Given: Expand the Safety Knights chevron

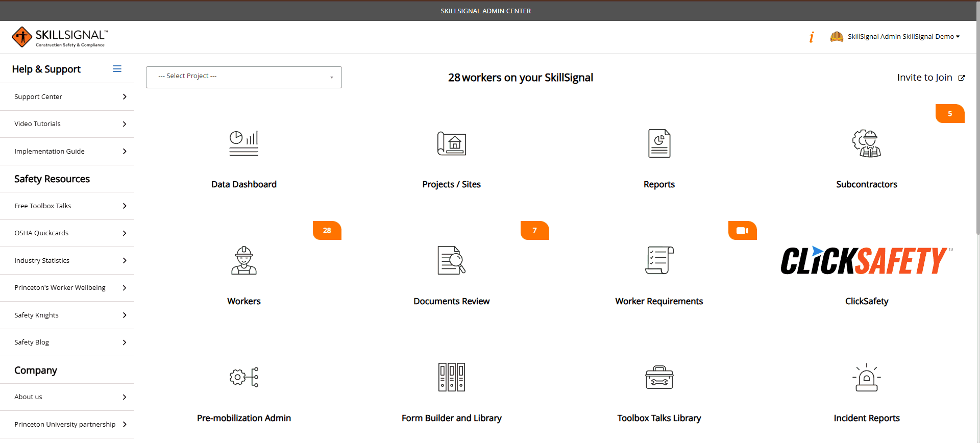Looking at the screenshot, I should [x=125, y=315].
